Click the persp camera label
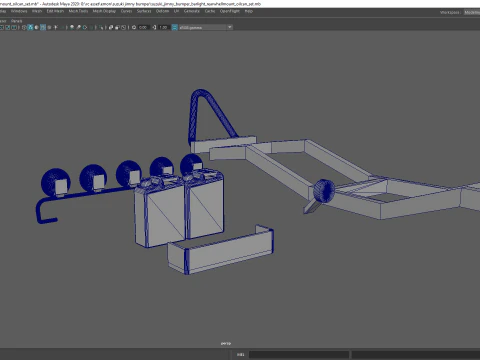480x360 pixels. click(x=226, y=343)
